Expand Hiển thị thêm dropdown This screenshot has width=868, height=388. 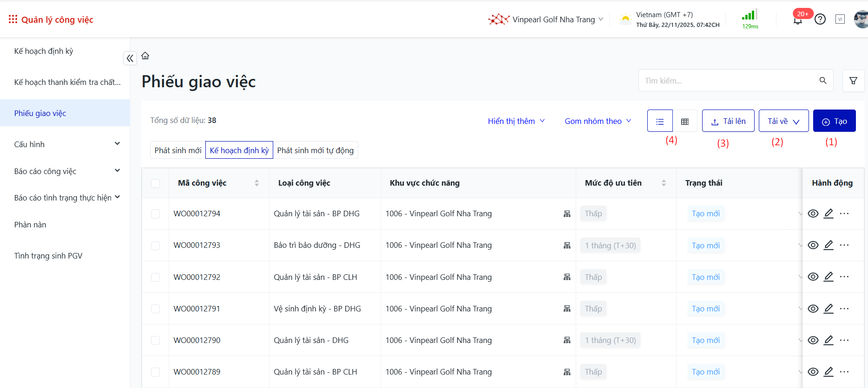coord(516,121)
